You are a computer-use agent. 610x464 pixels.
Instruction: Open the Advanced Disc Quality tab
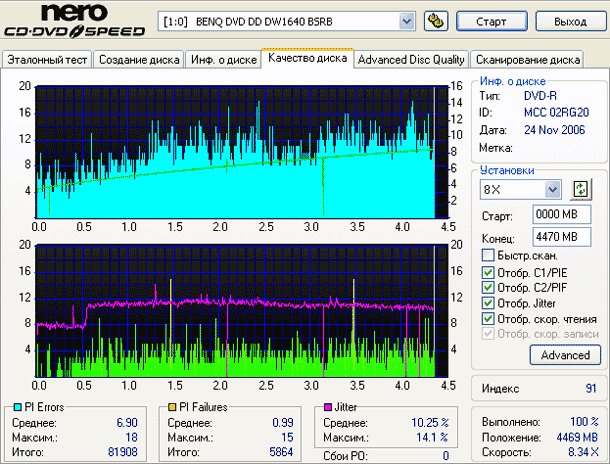[x=411, y=60]
